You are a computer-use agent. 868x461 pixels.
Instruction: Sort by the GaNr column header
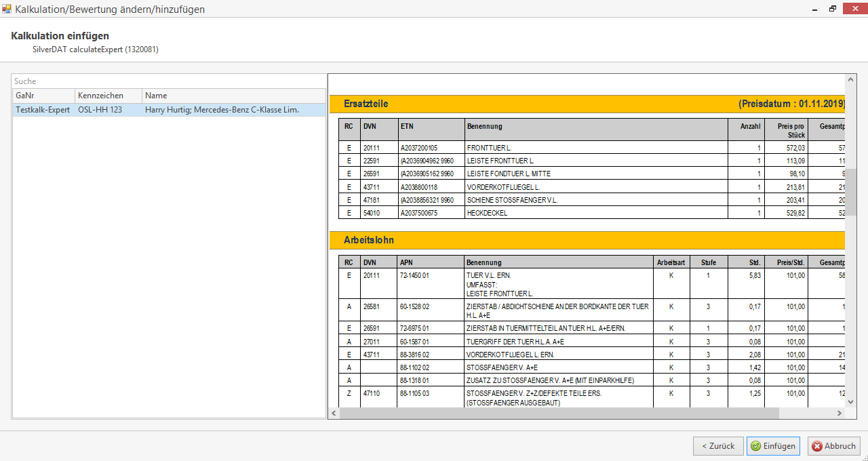[x=43, y=96]
